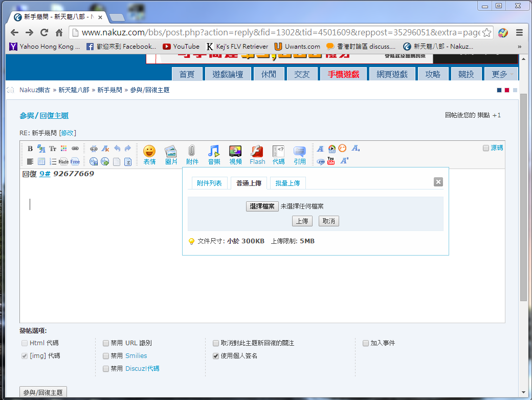Click the 上傳 upload button
This screenshot has width=532, height=400.
302,221
